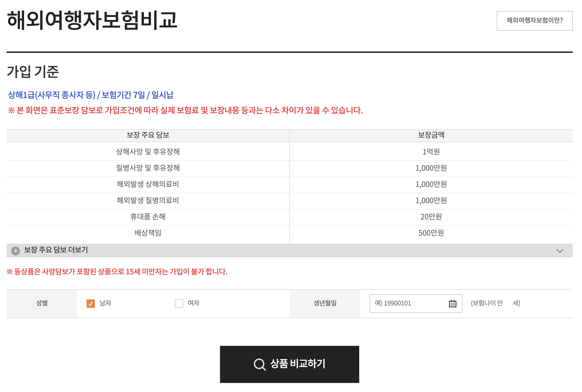The width and height of the screenshot is (582, 392).
Task: Click the down chevron on 더보기 bar
Action: pos(559,251)
